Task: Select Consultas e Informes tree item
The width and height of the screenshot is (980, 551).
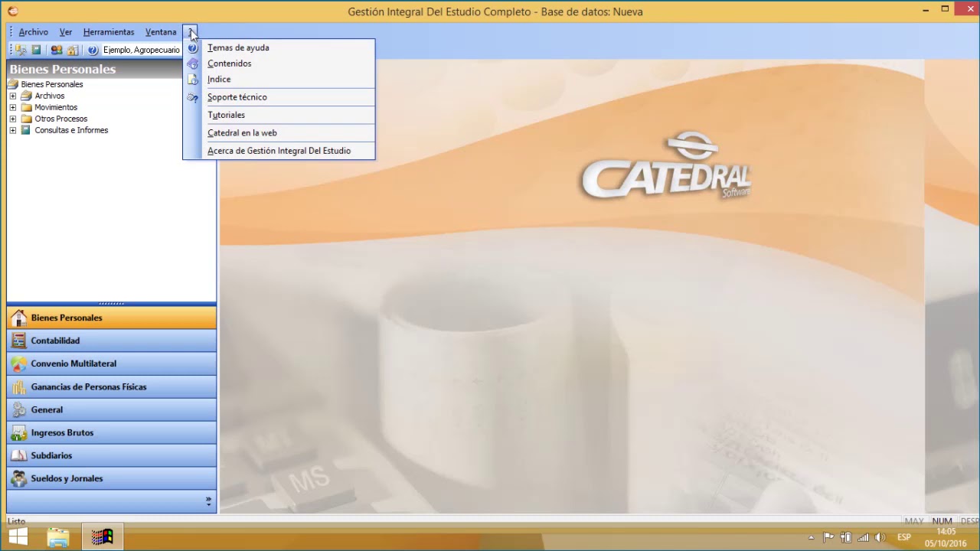Action: pos(71,131)
